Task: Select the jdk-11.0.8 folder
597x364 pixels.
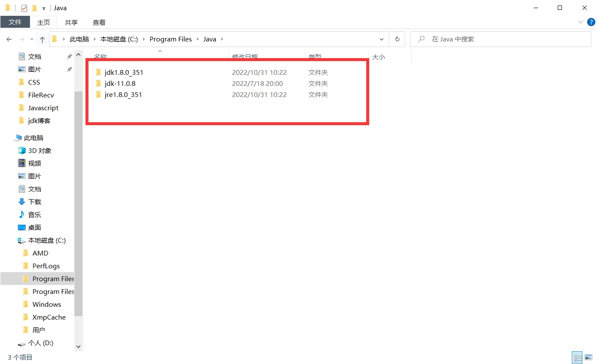Action: [x=120, y=84]
